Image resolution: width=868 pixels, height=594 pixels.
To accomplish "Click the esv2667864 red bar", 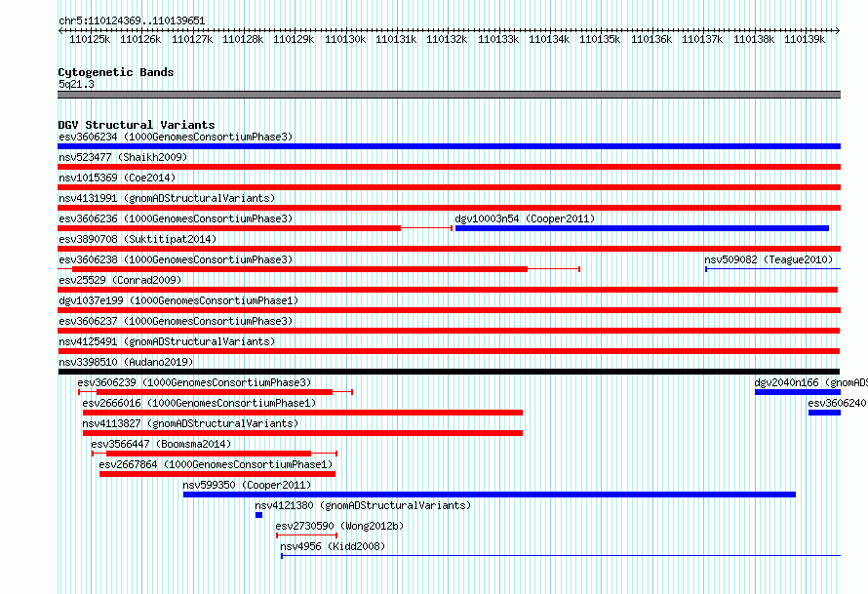I will [217, 474].
